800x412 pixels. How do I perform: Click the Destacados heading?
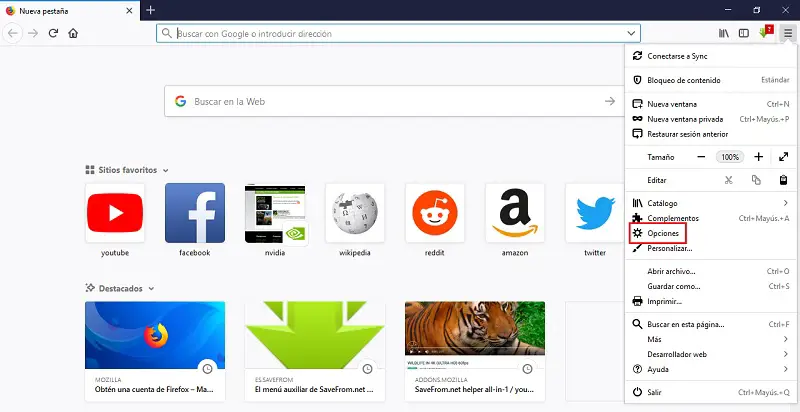[120, 289]
